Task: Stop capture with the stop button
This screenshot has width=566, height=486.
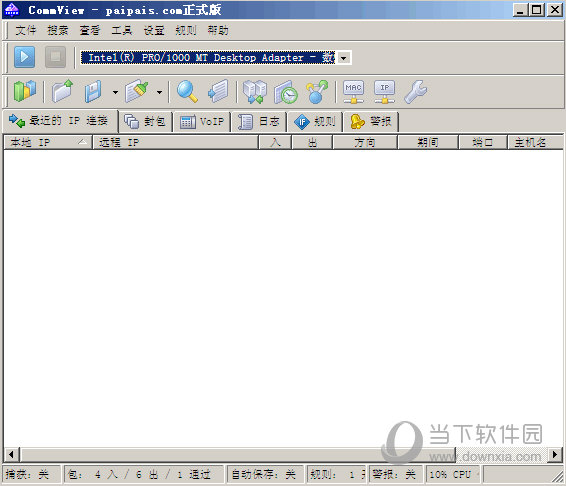Action: tap(55, 57)
